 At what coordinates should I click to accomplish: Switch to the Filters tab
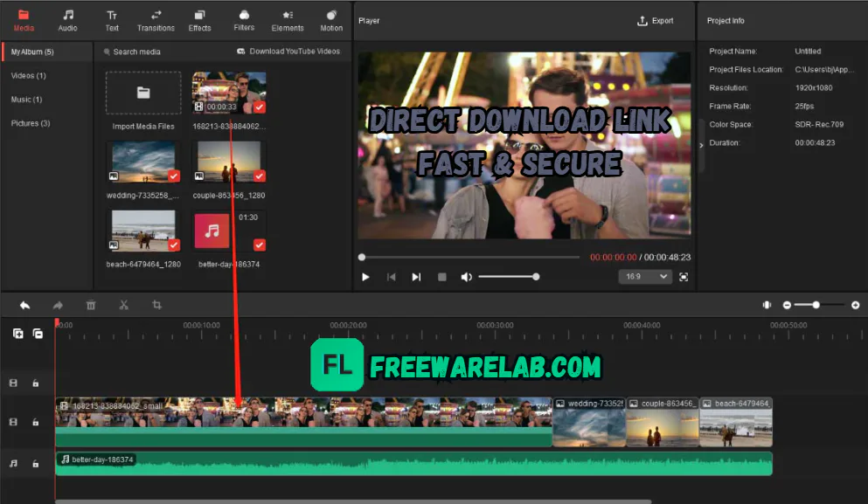point(244,19)
